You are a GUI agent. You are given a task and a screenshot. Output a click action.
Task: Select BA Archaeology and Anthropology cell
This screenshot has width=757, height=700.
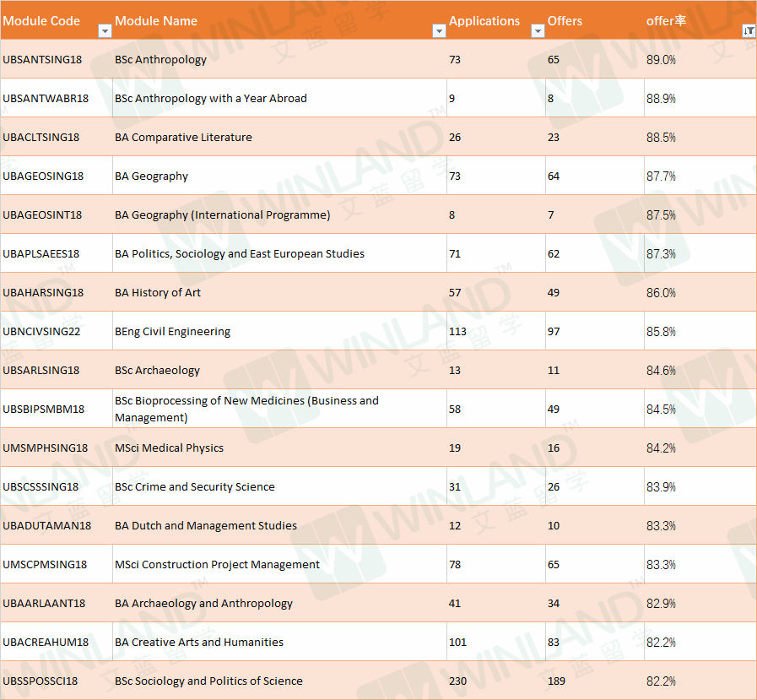pyautogui.click(x=279, y=603)
